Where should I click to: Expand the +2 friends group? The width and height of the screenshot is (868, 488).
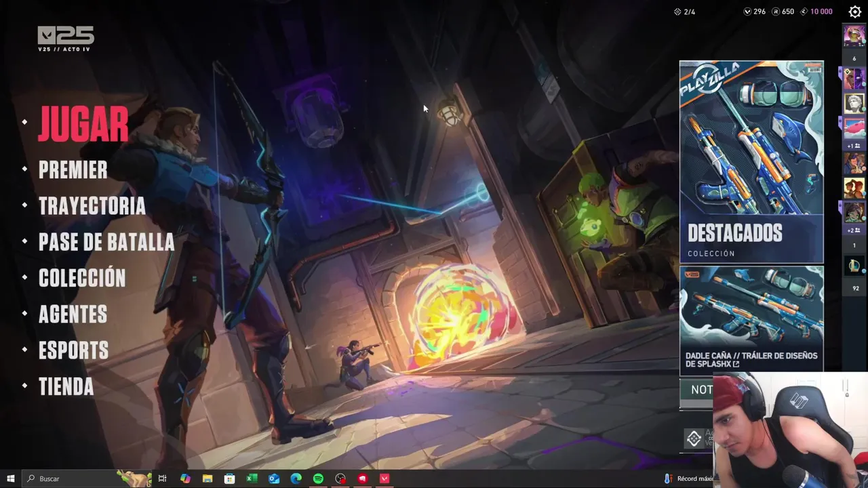(x=854, y=230)
